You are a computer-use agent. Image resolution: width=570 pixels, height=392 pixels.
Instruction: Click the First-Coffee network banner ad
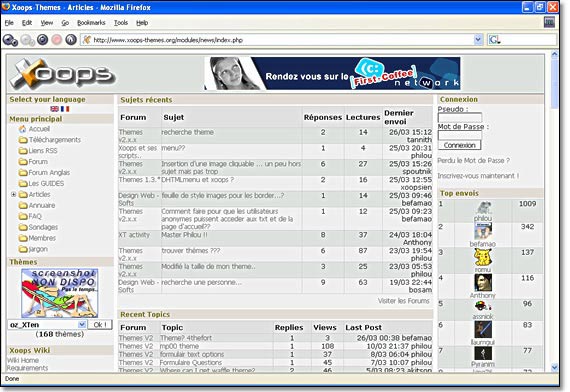[332, 73]
